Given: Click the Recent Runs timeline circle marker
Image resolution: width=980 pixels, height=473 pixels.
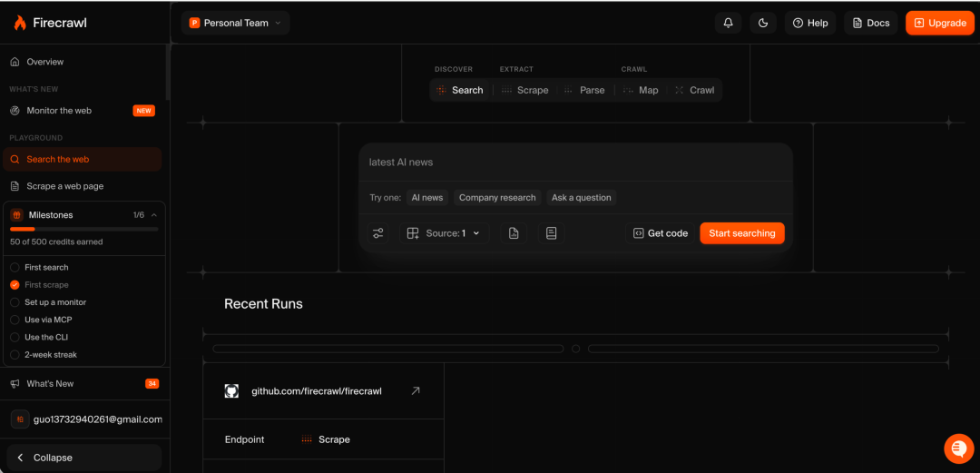Looking at the screenshot, I should point(575,349).
